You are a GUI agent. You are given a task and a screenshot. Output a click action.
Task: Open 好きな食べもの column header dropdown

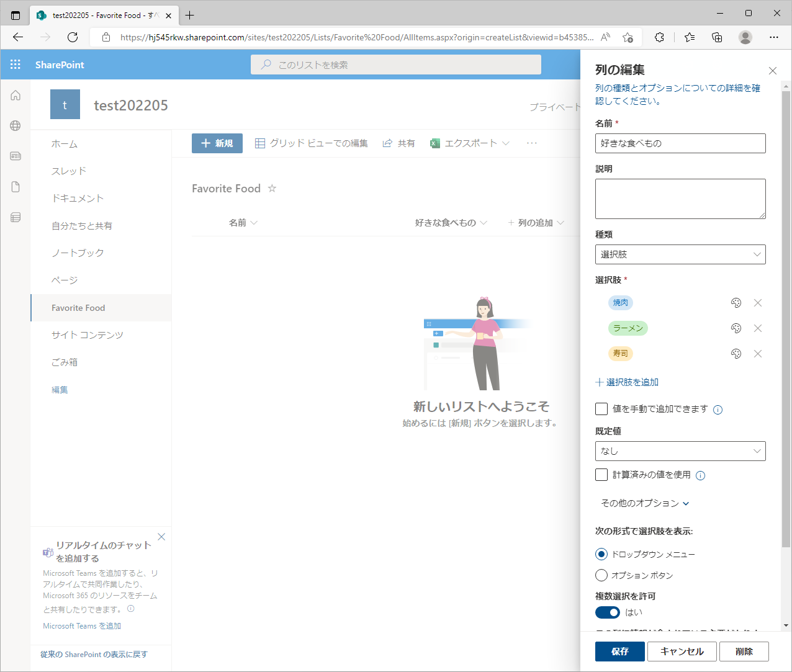click(451, 223)
